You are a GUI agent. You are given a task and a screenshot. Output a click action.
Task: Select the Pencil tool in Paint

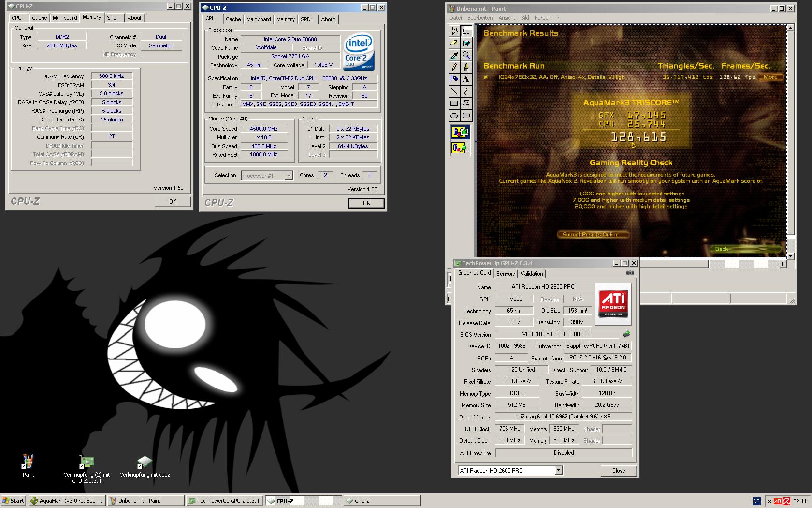pos(454,67)
